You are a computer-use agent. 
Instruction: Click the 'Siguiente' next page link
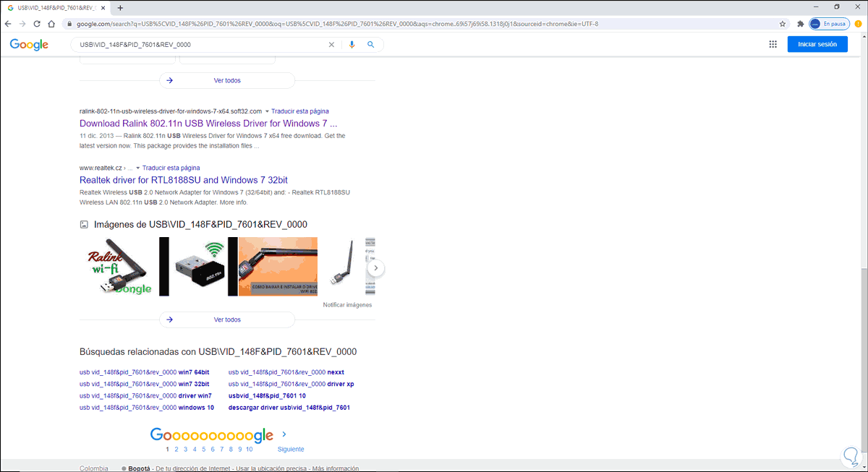(x=291, y=449)
